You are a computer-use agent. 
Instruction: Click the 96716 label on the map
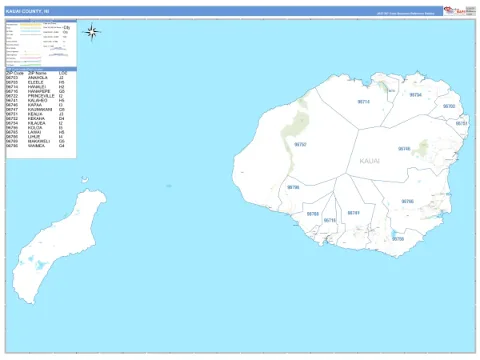pyautogui.click(x=330, y=220)
